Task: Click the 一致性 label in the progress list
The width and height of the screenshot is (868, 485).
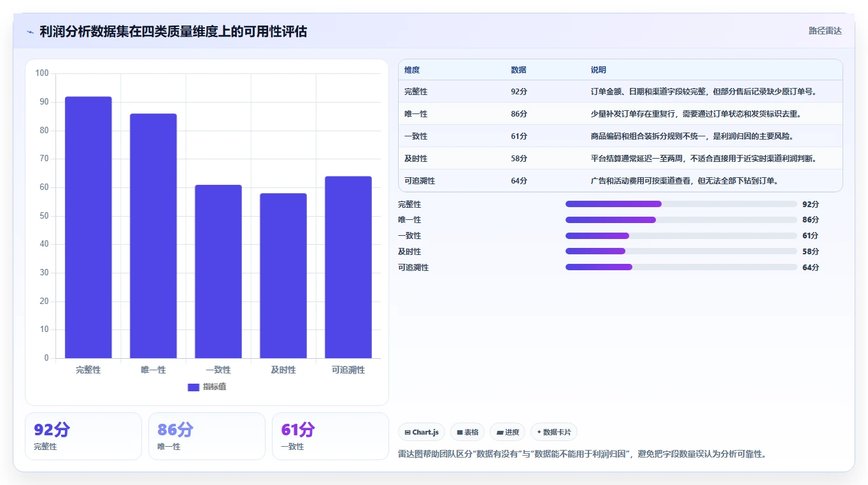Action: (409, 236)
